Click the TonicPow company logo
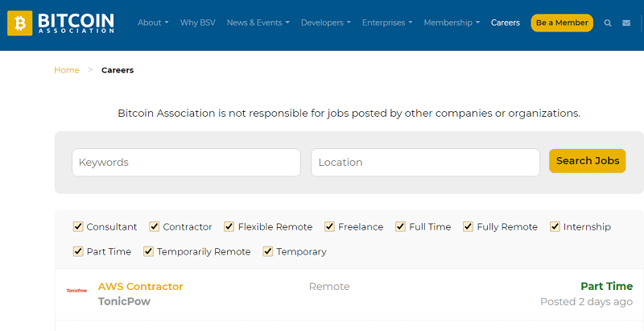 (76, 291)
